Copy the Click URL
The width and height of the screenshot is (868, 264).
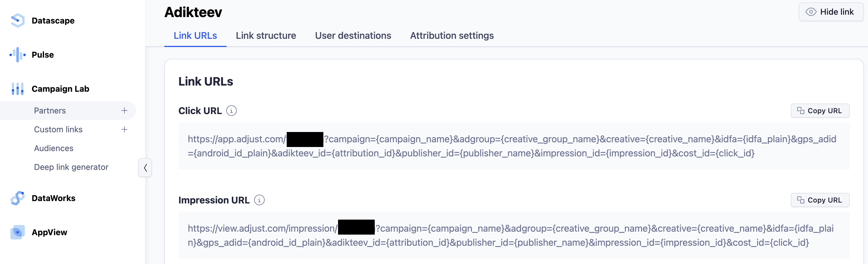820,111
